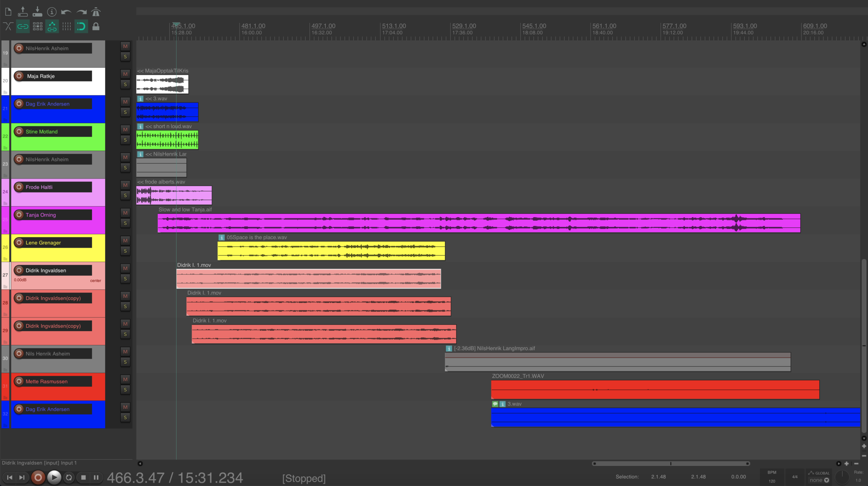
Task: Solo the Tanja Orning track
Action: 125,223
